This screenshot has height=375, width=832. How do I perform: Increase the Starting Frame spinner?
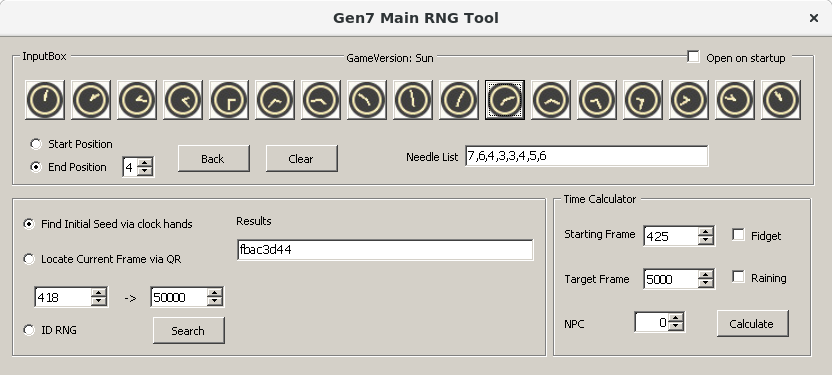click(x=705, y=231)
